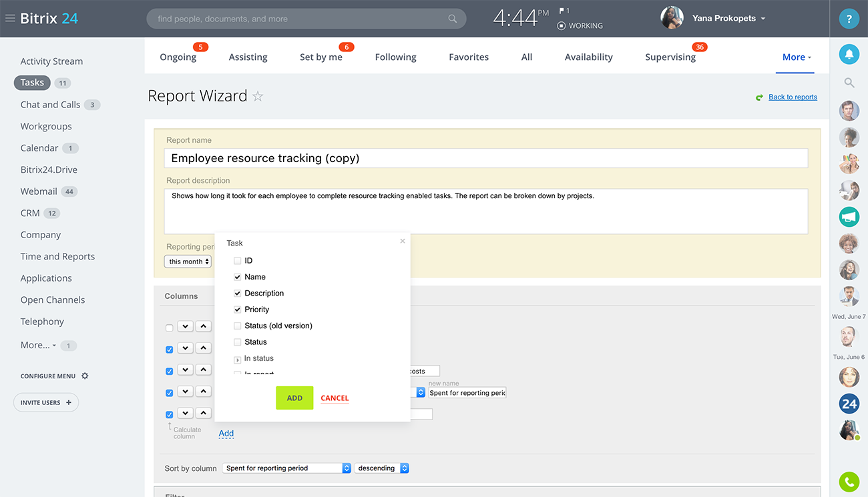The width and height of the screenshot is (868, 497).
Task: Click into the Report name field
Action: click(x=485, y=158)
